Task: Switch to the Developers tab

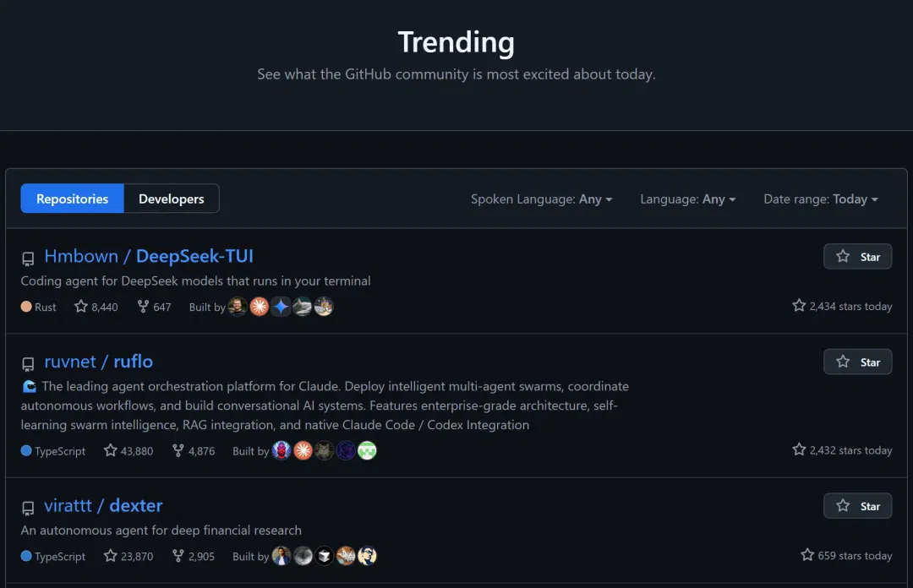Action: (171, 199)
